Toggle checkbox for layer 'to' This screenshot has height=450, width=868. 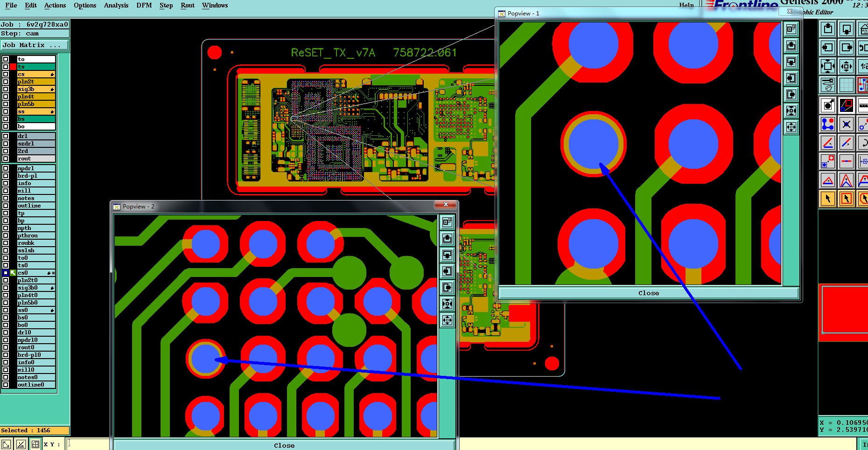click(x=6, y=59)
